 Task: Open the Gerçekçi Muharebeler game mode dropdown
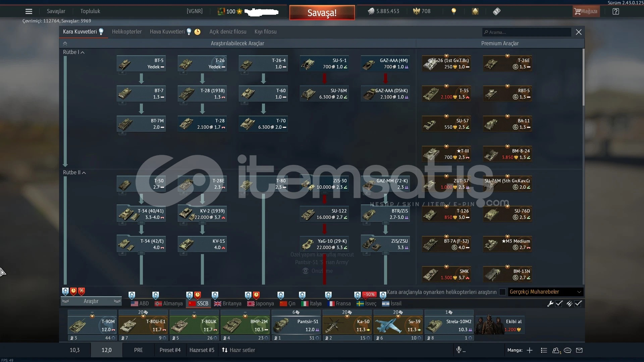click(546, 292)
